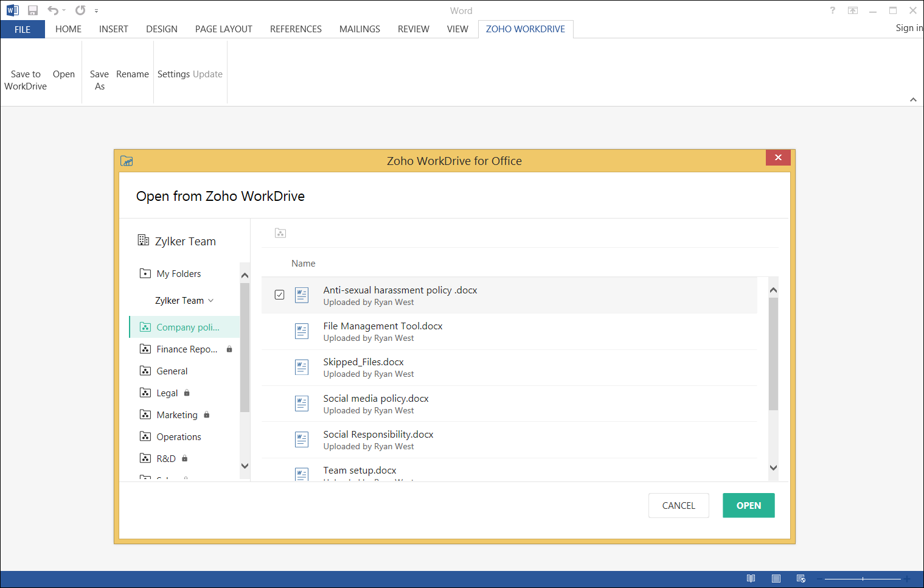Switch to the PAGE LAYOUT ribbon tab

point(223,29)
